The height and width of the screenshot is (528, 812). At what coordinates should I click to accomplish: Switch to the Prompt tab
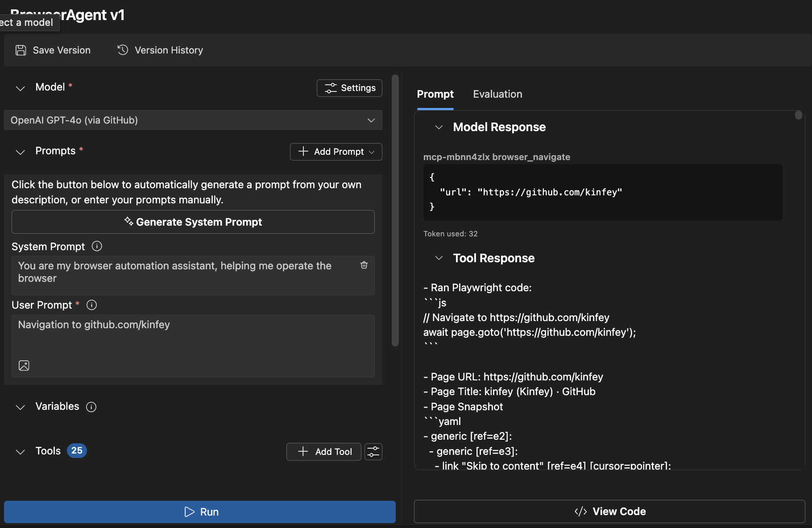(435, 94)
